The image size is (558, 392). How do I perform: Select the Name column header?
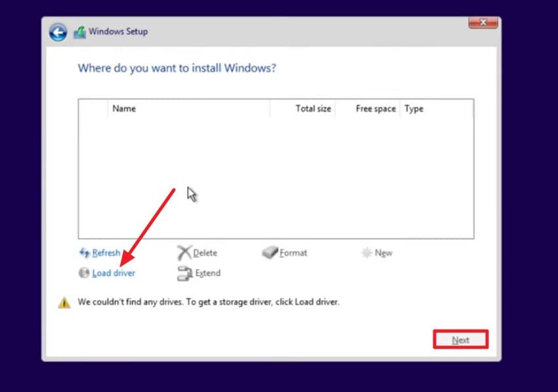(124, 108)
